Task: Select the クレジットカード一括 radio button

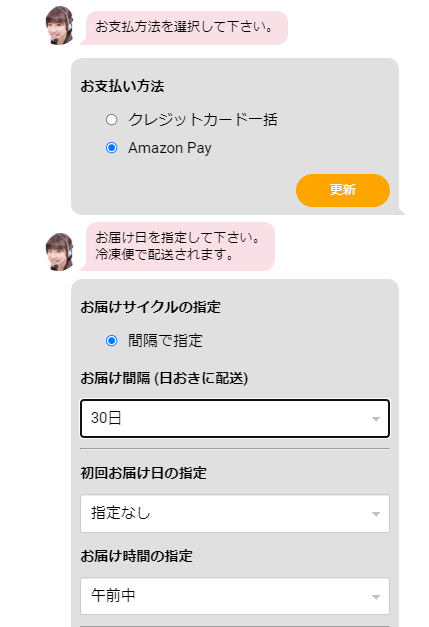Action: tap(112, 120)
